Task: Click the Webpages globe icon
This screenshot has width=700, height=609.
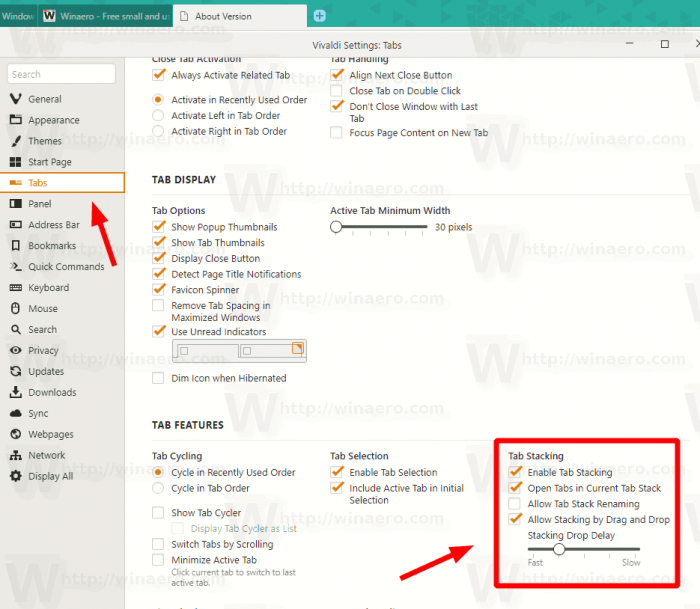Action: [16, 434]
